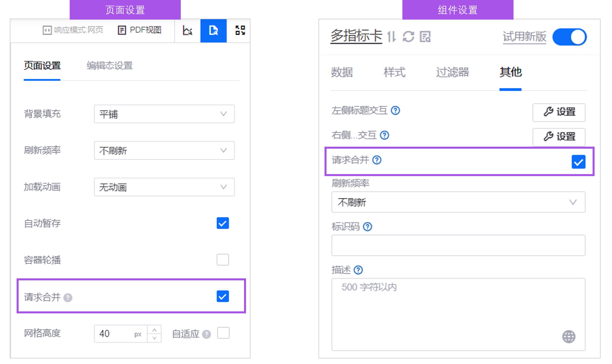Enable the 容器轮播 checkbox

pos(223,260)
